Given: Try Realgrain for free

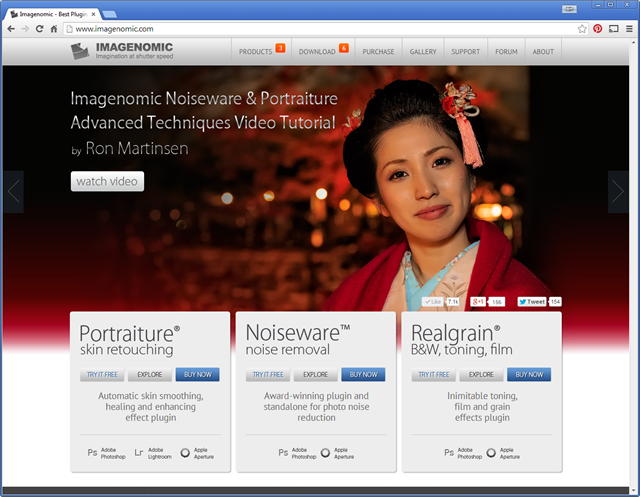Looking at the screenshot, I should pos(433,375).
